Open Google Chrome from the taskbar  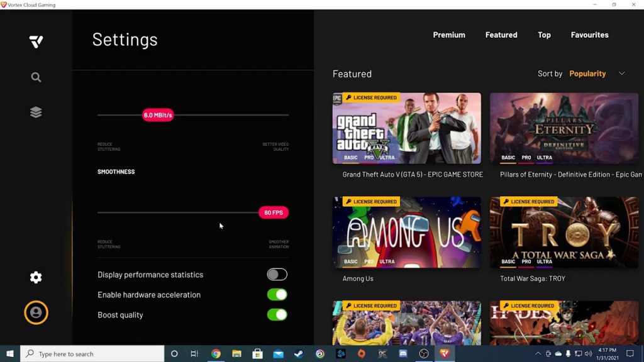216,354
